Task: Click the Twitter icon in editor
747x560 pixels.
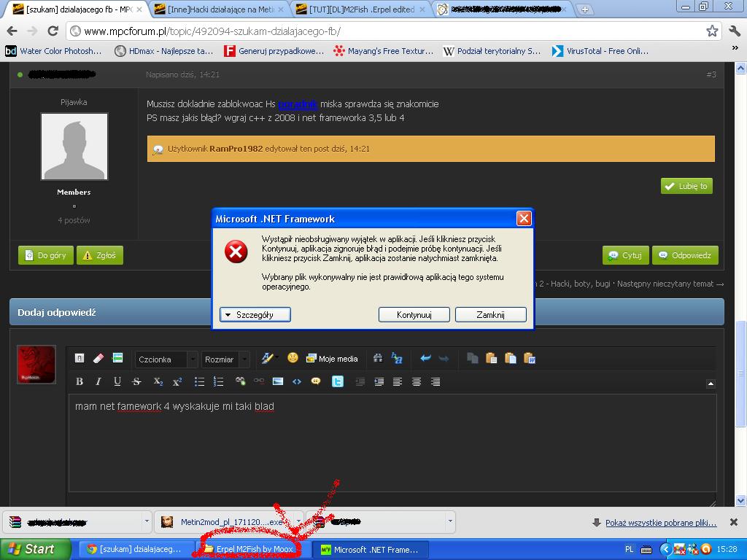Action: tap(337, 381)
